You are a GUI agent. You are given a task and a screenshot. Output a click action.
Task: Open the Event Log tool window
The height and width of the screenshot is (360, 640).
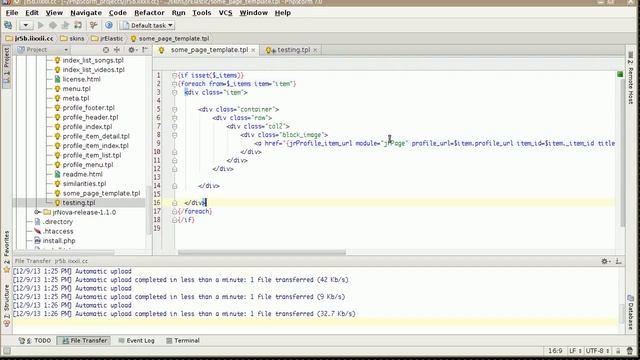136,340
